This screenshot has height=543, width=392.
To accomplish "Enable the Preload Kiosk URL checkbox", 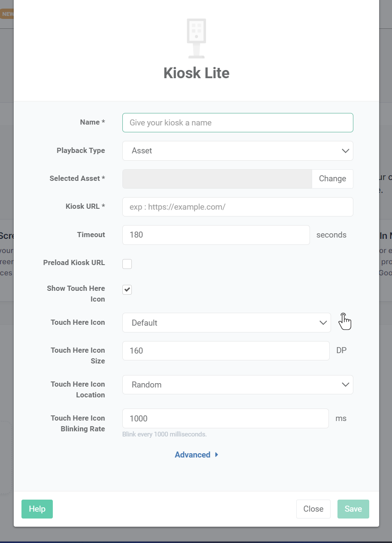I will 127,264.
